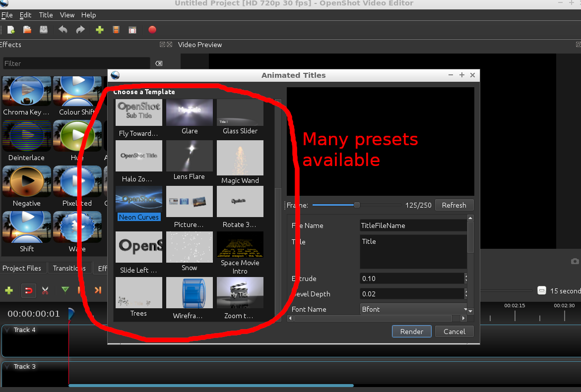
Task: Float the Effects panel via its dock icon
Action: 162,45
